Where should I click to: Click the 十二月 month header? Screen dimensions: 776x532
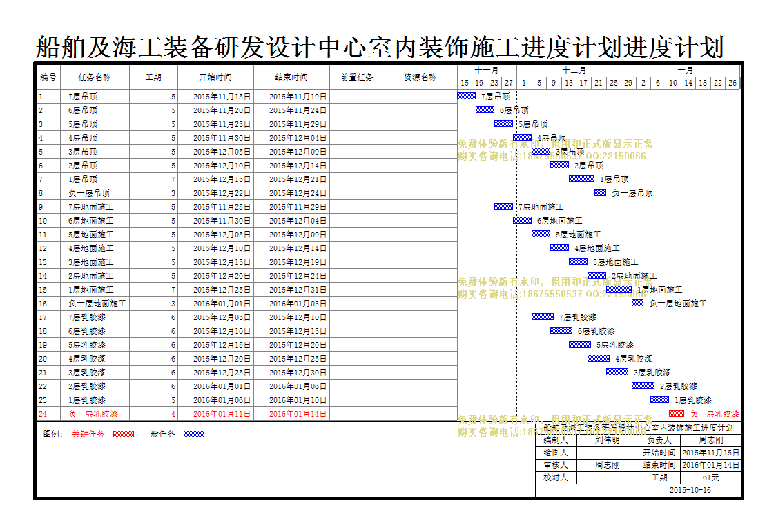[574, 70]
